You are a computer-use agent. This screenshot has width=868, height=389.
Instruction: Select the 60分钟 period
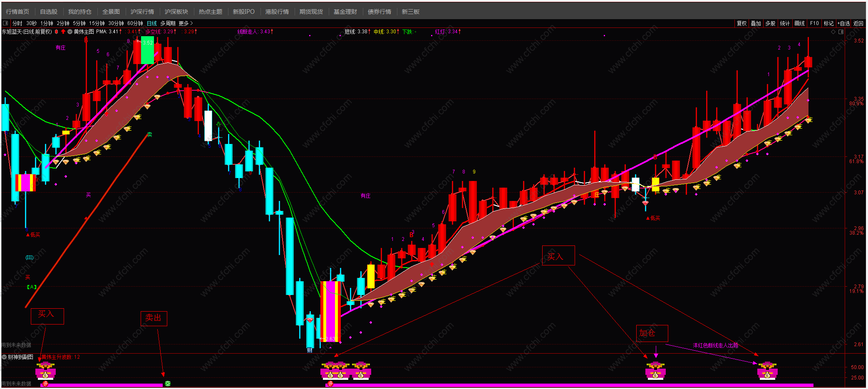tap(135, 23)
